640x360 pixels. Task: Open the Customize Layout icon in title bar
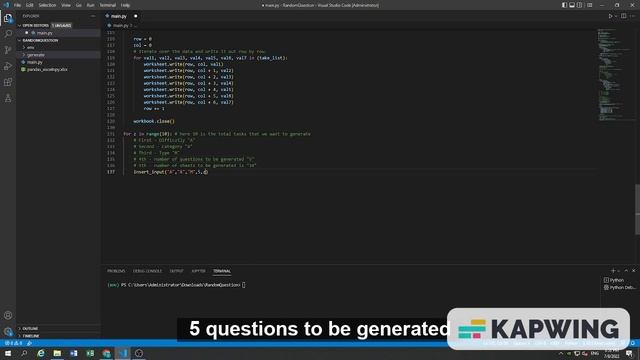click(589, 5)
